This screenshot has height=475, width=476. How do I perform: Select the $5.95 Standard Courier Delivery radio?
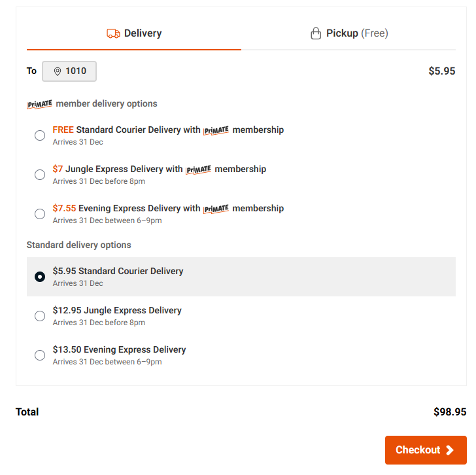(40, 277)
